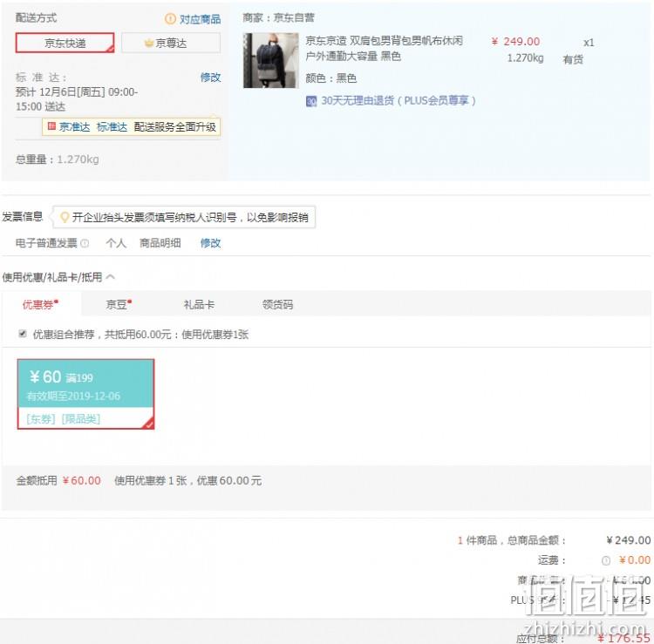Select 京东快递 delivery option
Viewport: 654px width, 644px height.
(65, 43)
